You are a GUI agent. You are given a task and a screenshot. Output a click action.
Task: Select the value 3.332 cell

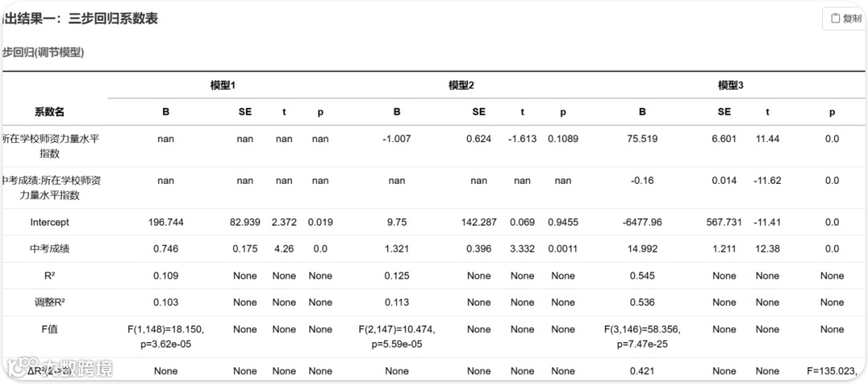pos(522,249)
